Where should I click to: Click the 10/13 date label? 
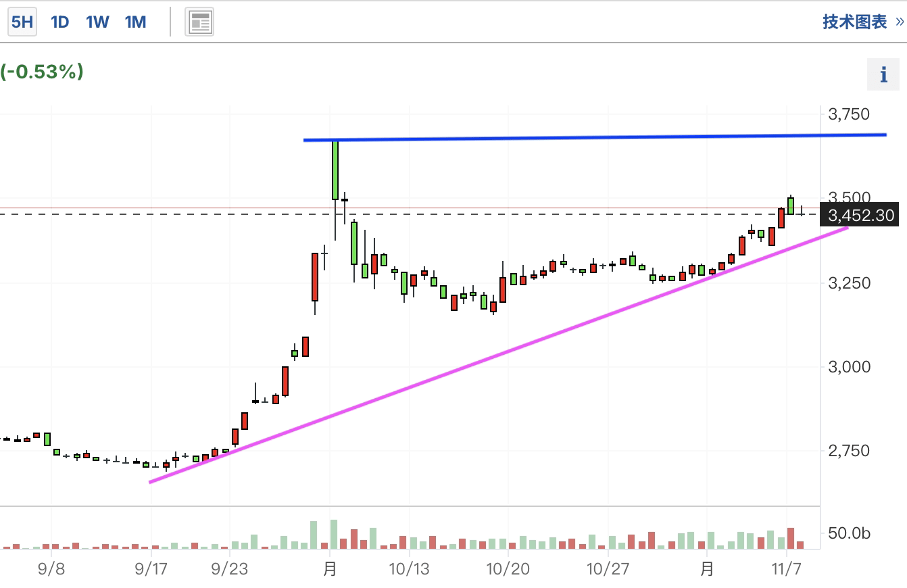point(408,569)
